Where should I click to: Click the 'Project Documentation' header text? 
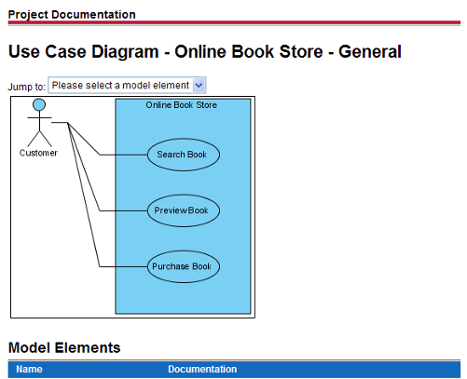[x=72, y=15]
